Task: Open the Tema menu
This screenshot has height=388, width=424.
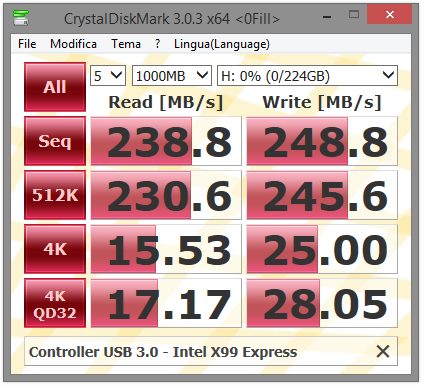Action: (126, 44)
